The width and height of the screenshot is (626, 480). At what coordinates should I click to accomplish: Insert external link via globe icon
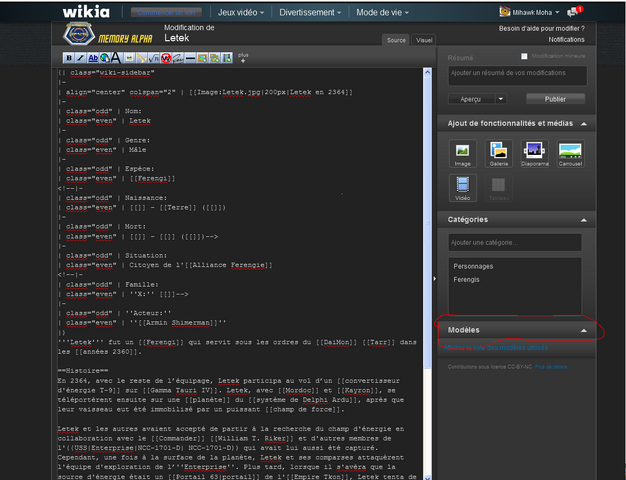[105, 58]
